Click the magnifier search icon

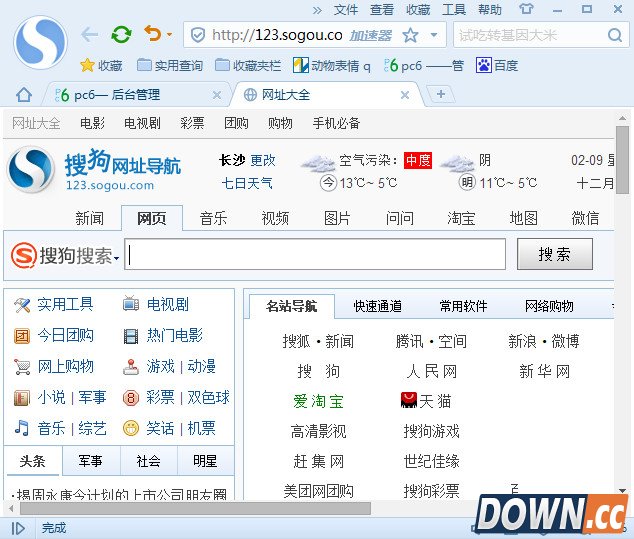615,35
